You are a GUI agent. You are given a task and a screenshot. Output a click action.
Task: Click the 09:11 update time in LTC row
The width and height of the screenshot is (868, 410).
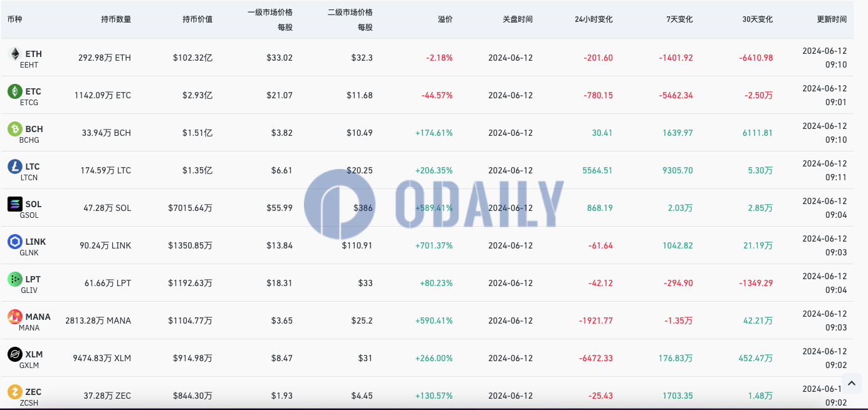(x=836, y=177)
